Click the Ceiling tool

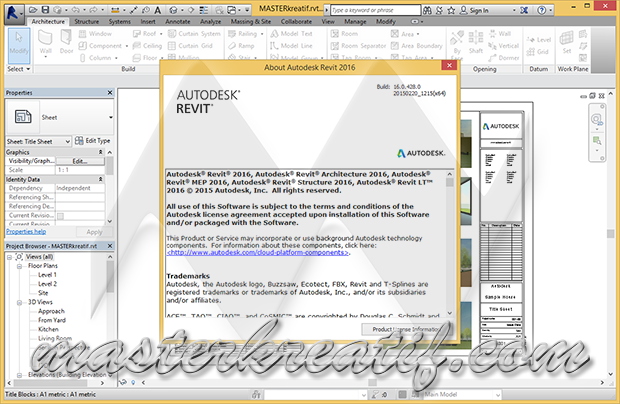coord(147,46)
